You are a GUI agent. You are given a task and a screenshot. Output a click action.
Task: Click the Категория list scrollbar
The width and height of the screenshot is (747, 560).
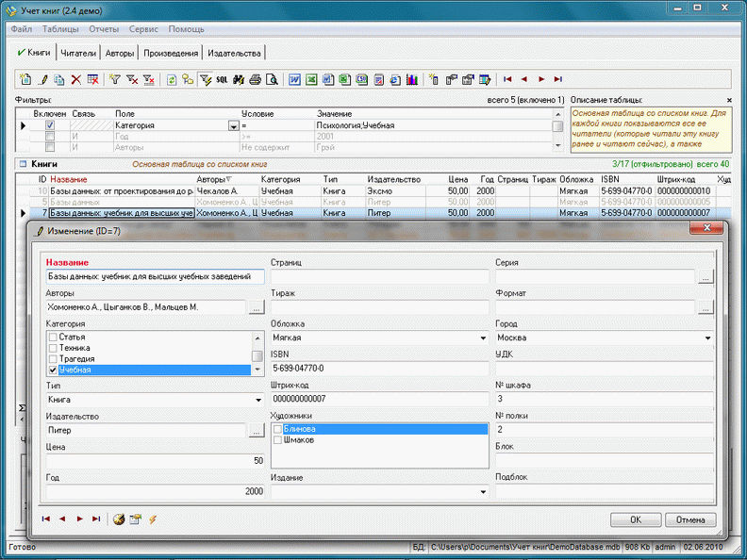coord(257,354)
